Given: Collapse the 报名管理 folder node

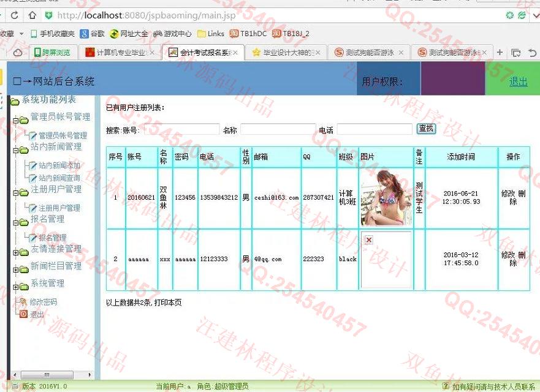Looking at the screenshot, I should tap(15, 223).
